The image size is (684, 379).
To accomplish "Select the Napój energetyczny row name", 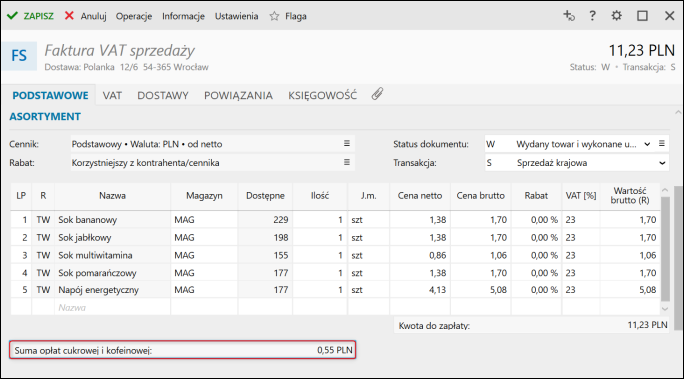I will [99, 290].
